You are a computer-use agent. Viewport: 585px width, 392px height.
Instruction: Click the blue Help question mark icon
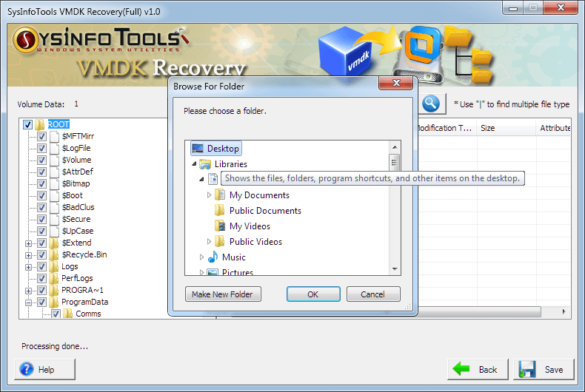tap(27, 369)
